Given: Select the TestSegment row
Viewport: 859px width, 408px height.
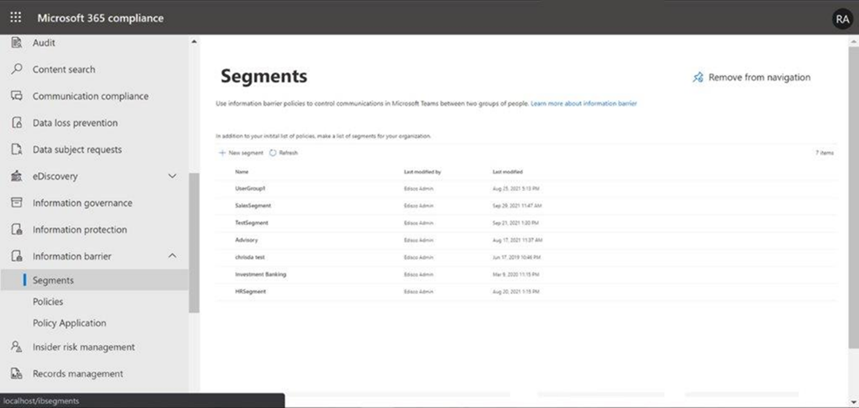Looking at the screenshot, I should pos(526,223).
